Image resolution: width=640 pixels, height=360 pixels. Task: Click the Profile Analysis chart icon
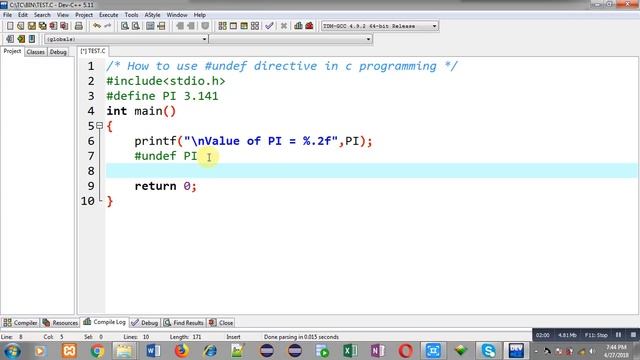tap(298, 26)
